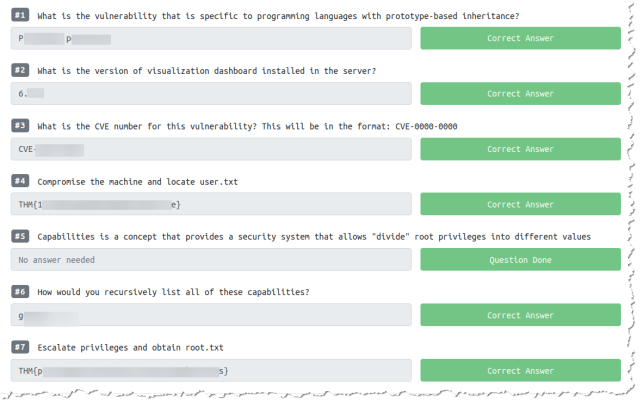The height and width of the screenshot is (403, 640).
Task: Focus the user.txt flag answer field
Action: coord(212,204)
